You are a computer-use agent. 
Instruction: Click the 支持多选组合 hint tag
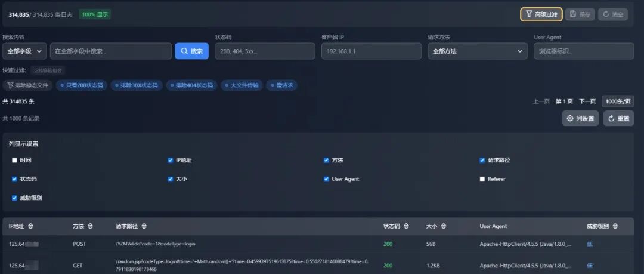click(48, 70)
